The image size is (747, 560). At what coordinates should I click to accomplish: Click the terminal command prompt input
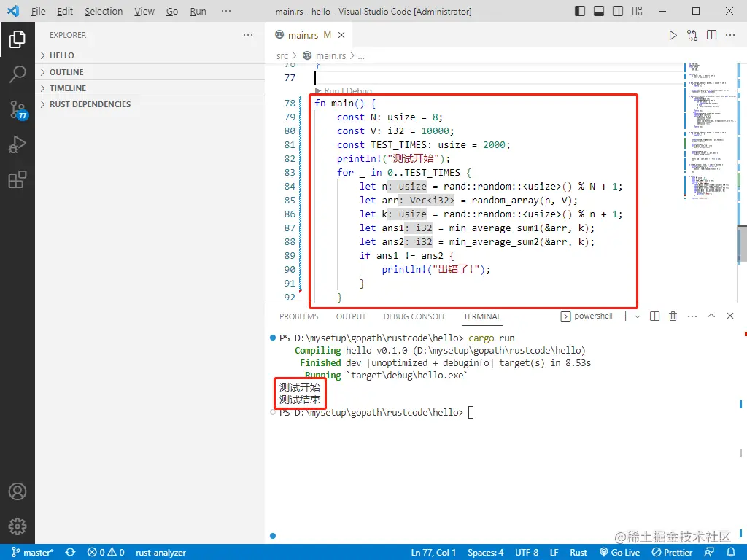[x=471, y=413]
